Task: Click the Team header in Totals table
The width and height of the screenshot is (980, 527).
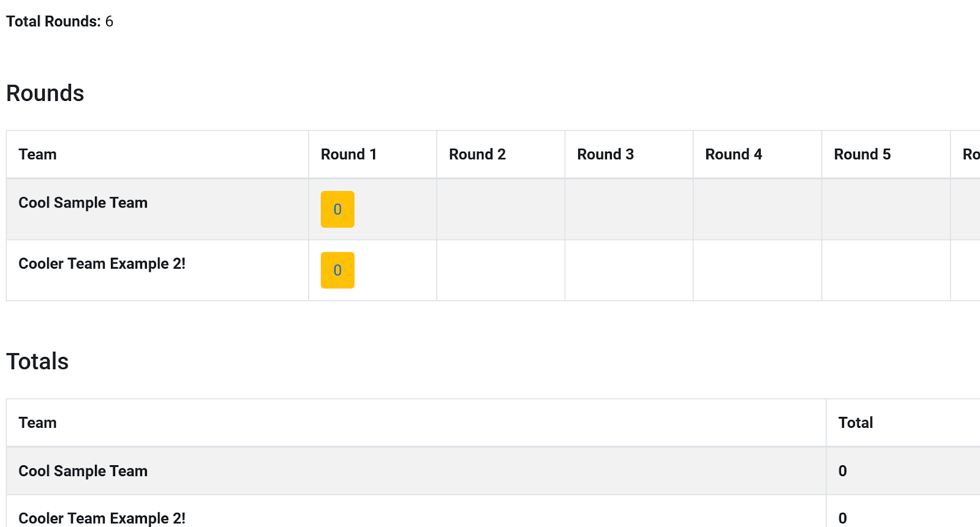Action: point(37,422)
